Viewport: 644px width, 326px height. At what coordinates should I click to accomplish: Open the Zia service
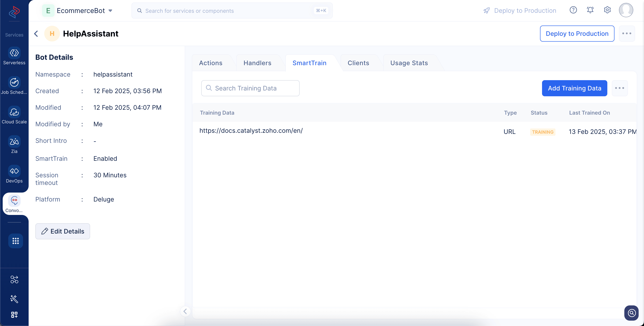coord(14,144)
